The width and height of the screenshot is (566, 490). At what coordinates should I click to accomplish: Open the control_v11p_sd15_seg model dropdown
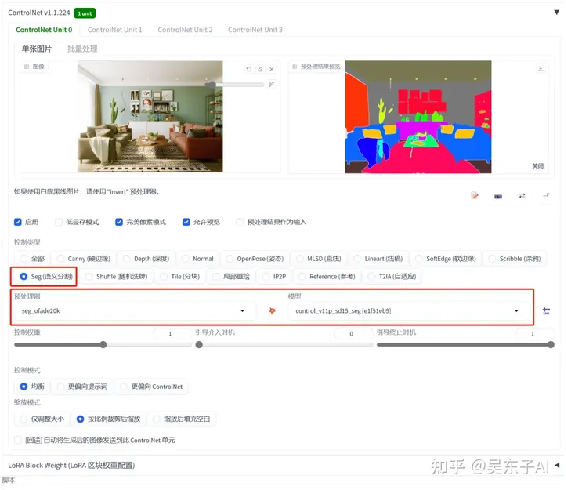pyautogui.click(x=409, y=311)
